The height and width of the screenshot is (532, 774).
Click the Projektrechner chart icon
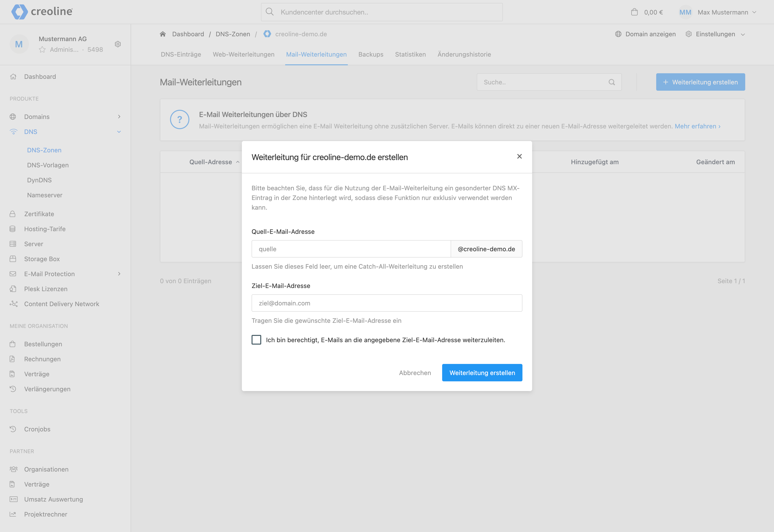pos(13,514)
